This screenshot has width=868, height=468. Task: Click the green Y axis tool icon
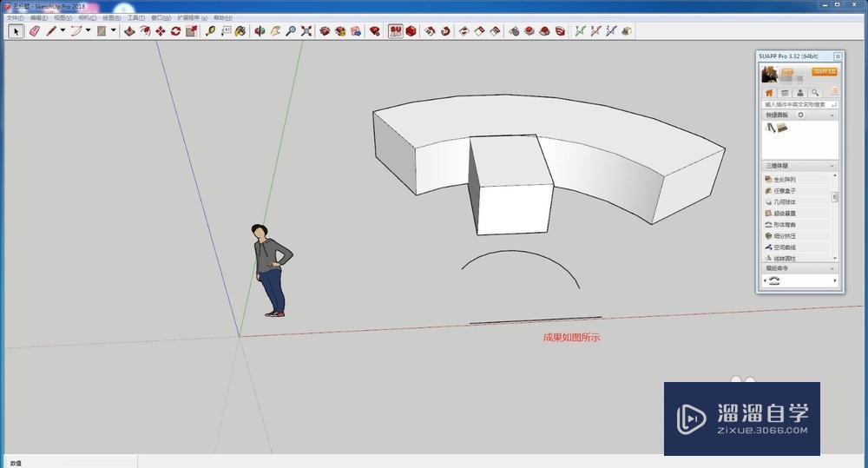(x=580, y=31)
